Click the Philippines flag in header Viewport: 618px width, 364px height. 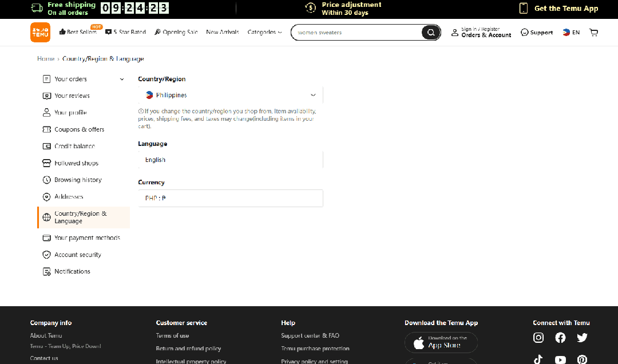(566, 33)
